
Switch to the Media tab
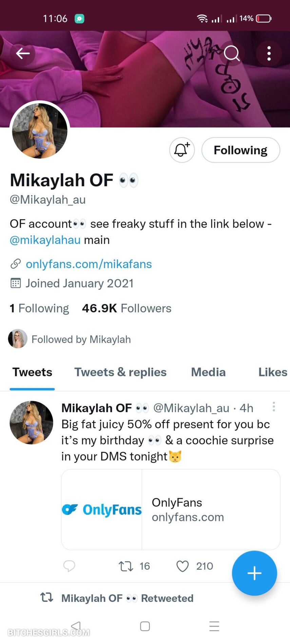208,372
